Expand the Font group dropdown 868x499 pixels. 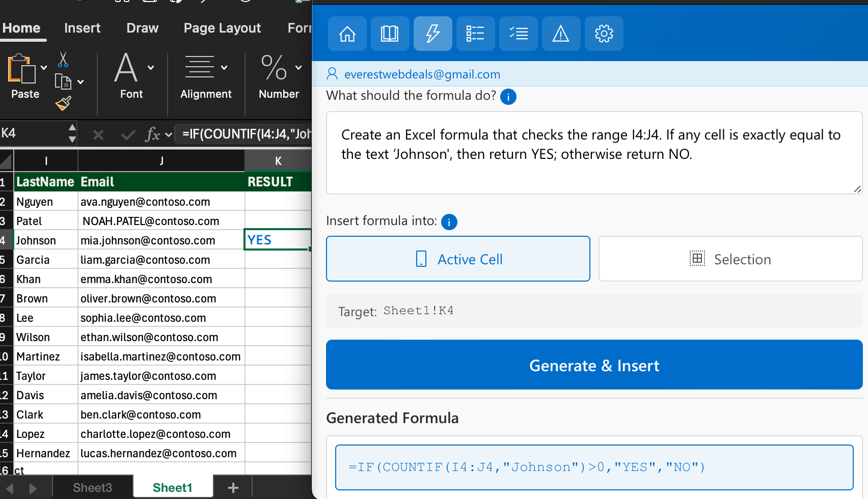[x=151, y=68]
